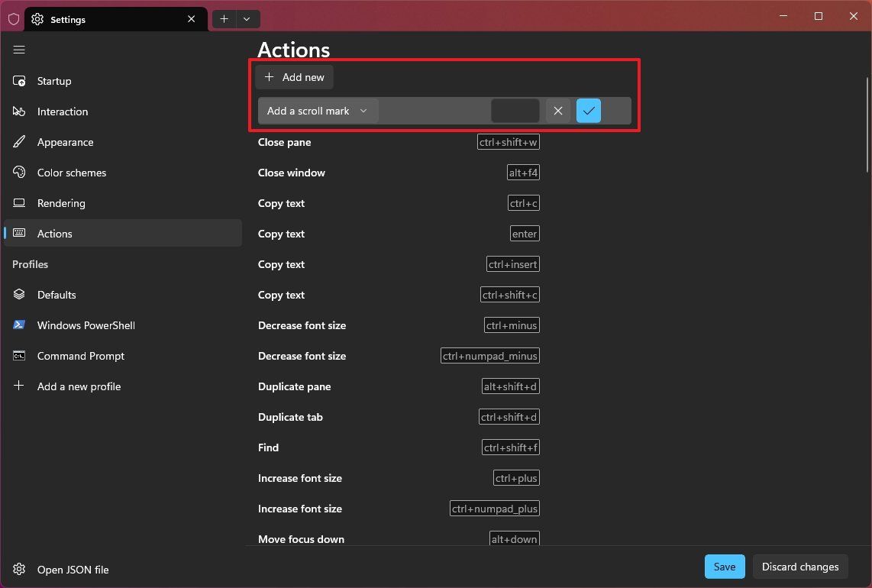872x588 pixels.
Task: Select the Command Prompt profile icon
Action: pyautogui.click(x=19, y=355)
